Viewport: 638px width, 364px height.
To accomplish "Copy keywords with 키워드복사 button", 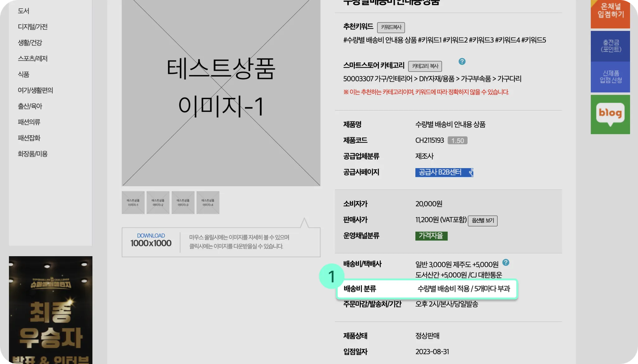I will point(391,27).
